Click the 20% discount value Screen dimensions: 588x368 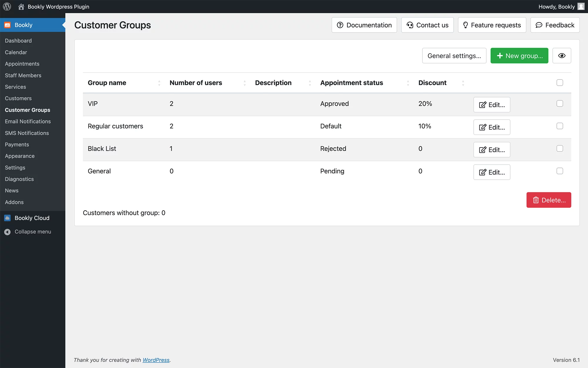(425, 104)
